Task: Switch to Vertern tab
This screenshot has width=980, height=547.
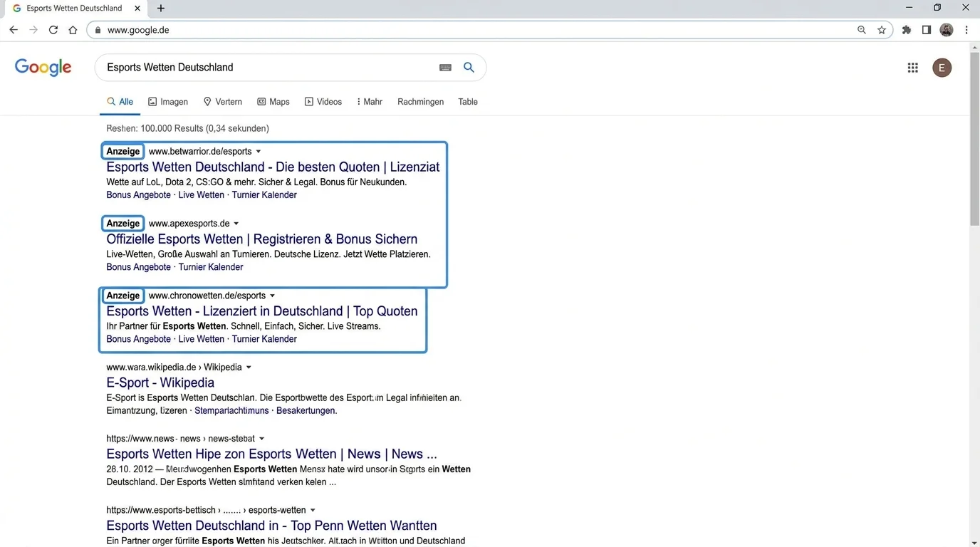Action: click(x=223, y=102)
